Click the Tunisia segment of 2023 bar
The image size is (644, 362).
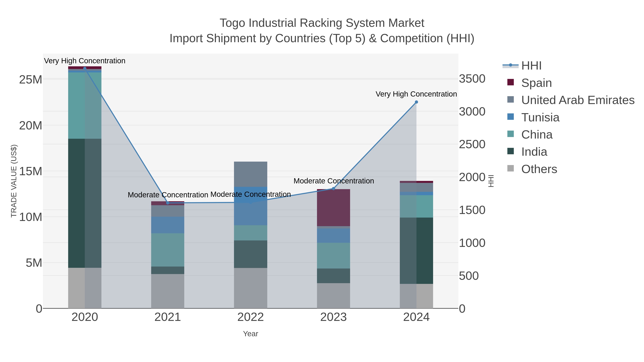click(333, 236)
